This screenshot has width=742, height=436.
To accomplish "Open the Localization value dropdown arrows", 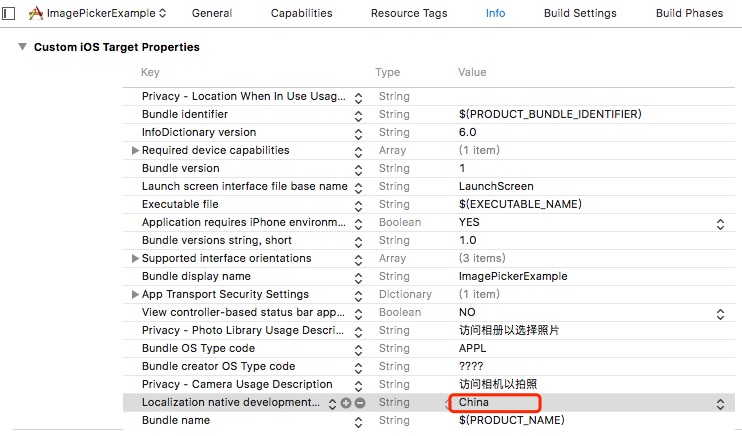I will coord(720,403).
